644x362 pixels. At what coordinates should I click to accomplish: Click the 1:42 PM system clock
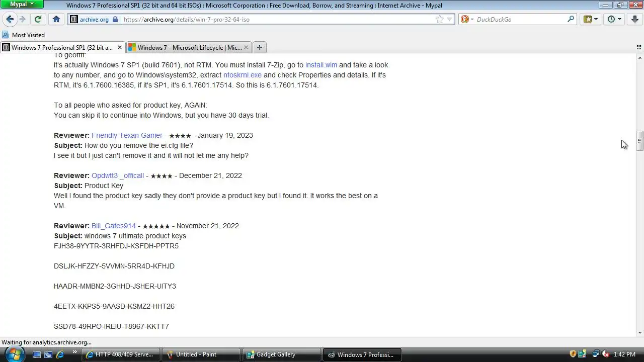(x=624, y=354)
